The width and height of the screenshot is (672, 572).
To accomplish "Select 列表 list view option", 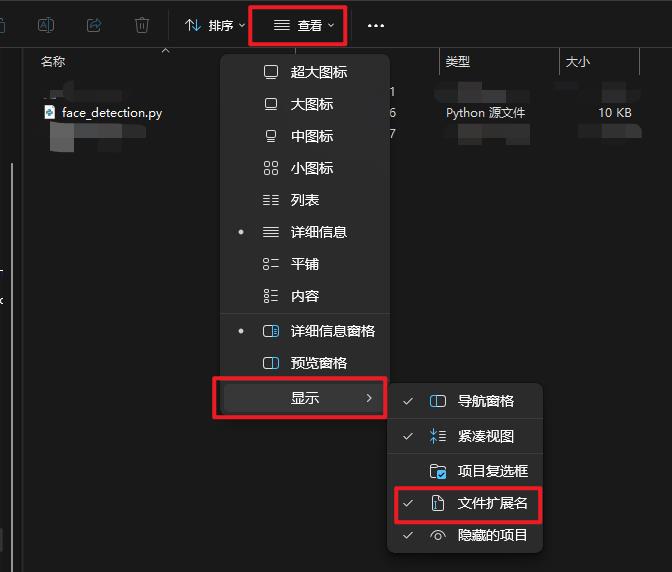I will [305, 200].
